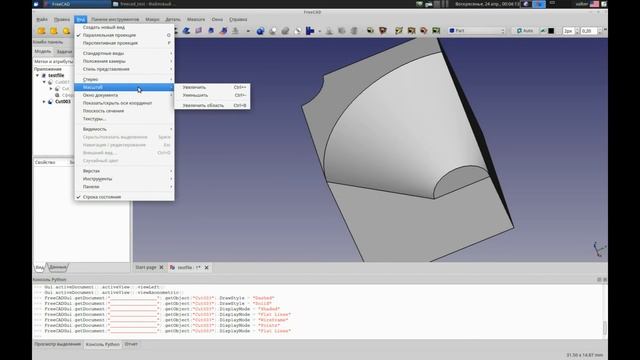This screenshot has height=360, width=640.
Task: Switch to the Start page document tab
Action: (x=146, y=267)
